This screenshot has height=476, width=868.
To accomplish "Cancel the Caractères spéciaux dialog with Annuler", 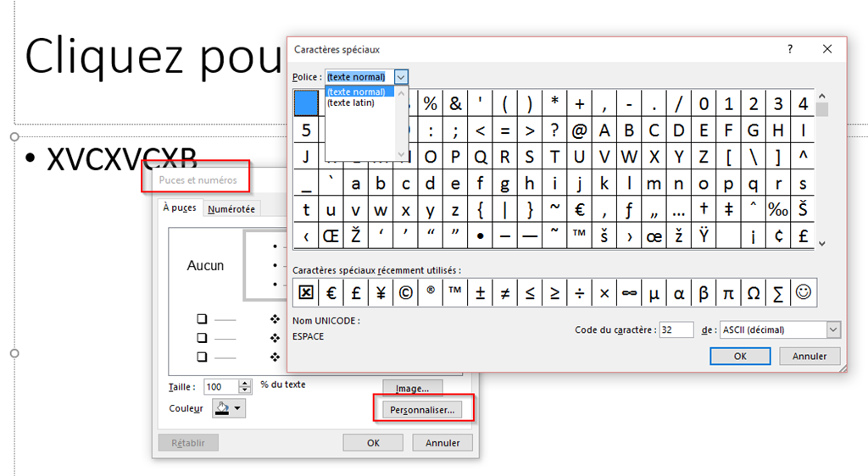I will pyautogui.click(x=810, y=356).
